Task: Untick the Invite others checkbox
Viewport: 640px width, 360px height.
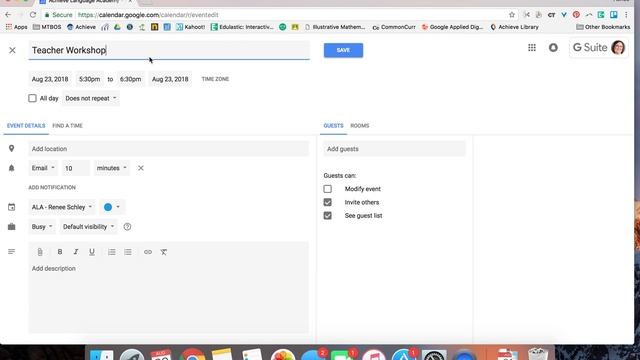Action: tap(327, 202)
